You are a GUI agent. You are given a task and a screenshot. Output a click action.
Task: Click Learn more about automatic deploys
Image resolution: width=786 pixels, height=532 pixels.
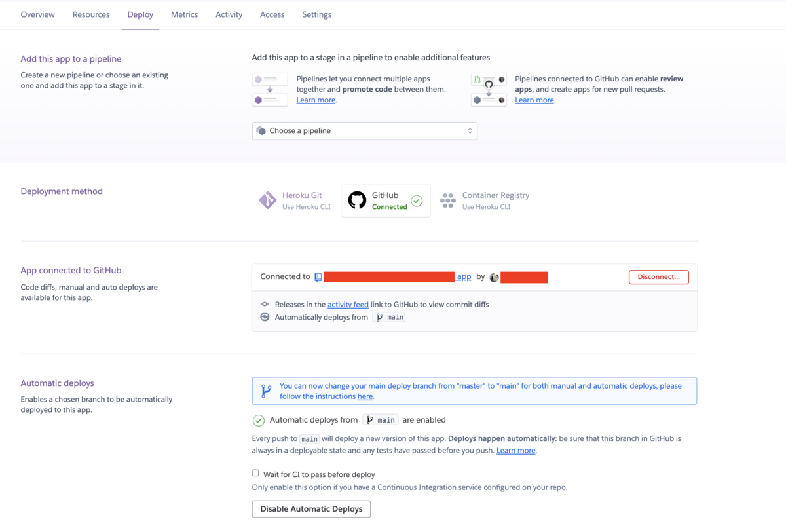[516, 451]
